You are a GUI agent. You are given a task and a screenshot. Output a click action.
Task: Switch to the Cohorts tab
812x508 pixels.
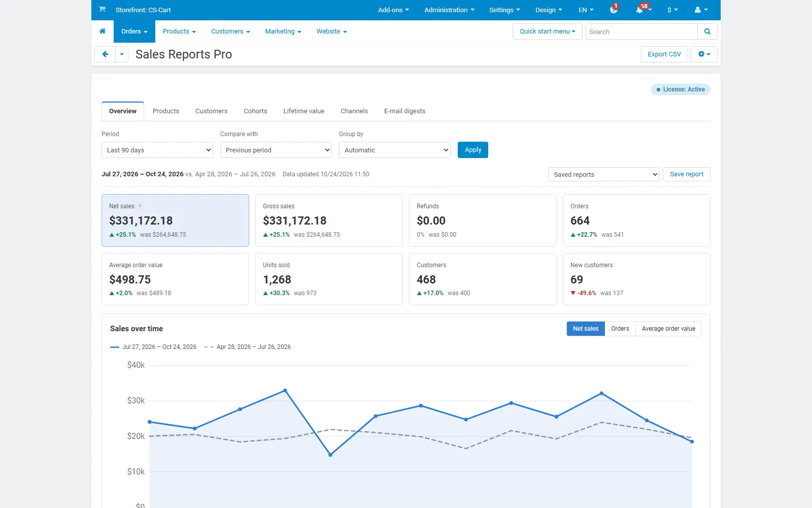pyautogui.click(x=255, y=111)
